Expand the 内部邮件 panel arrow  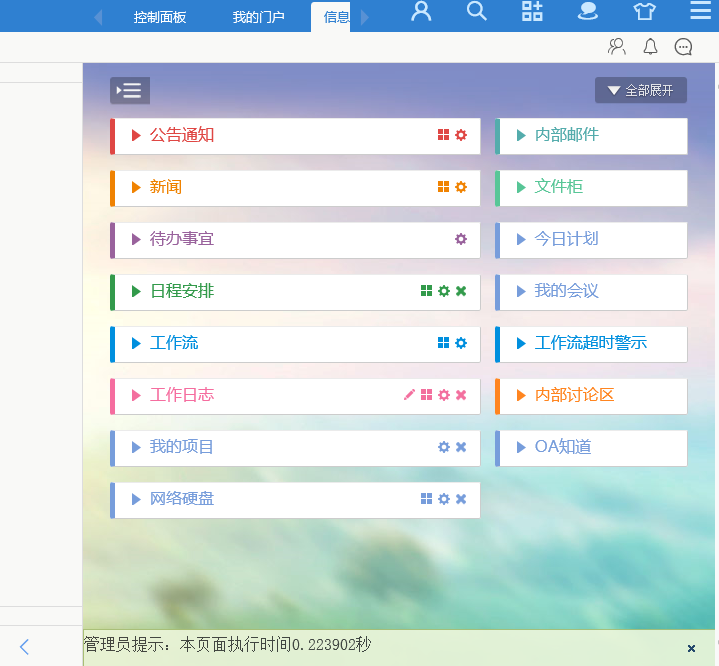520,135
